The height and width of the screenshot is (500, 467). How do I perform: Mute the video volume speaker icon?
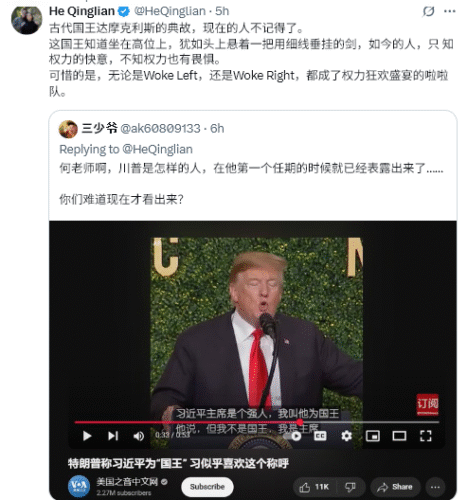pos(138,436)
